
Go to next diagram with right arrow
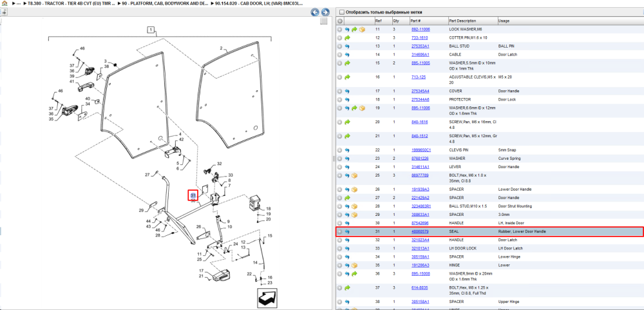click(x=325, y=12)
